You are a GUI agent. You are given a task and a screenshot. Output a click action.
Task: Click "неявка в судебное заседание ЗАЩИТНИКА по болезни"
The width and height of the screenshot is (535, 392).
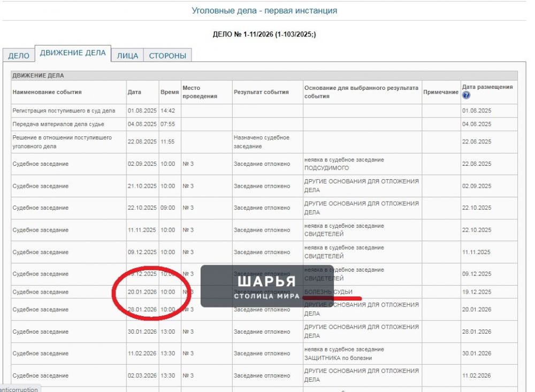pos(344,354)
